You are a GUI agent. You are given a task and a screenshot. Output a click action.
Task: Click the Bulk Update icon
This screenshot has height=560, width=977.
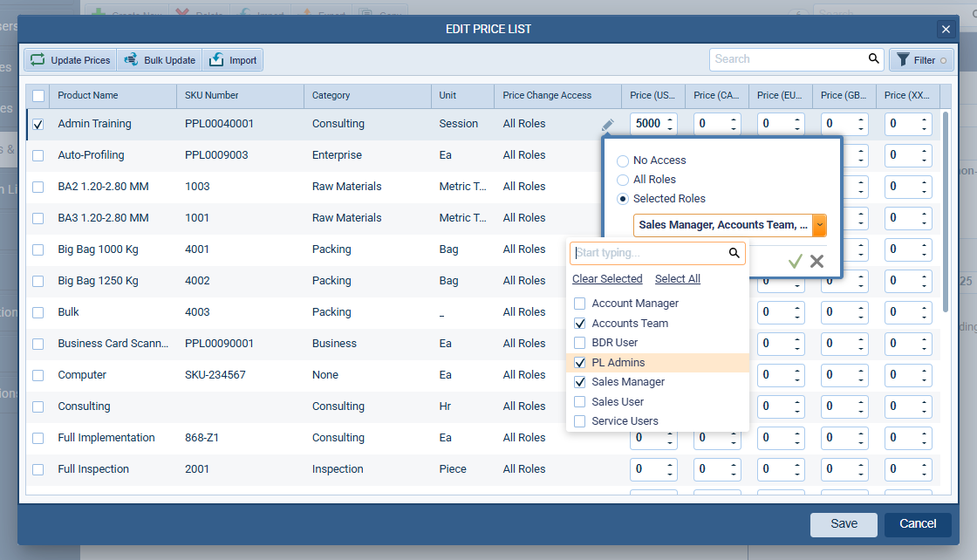tap(132, 60)
